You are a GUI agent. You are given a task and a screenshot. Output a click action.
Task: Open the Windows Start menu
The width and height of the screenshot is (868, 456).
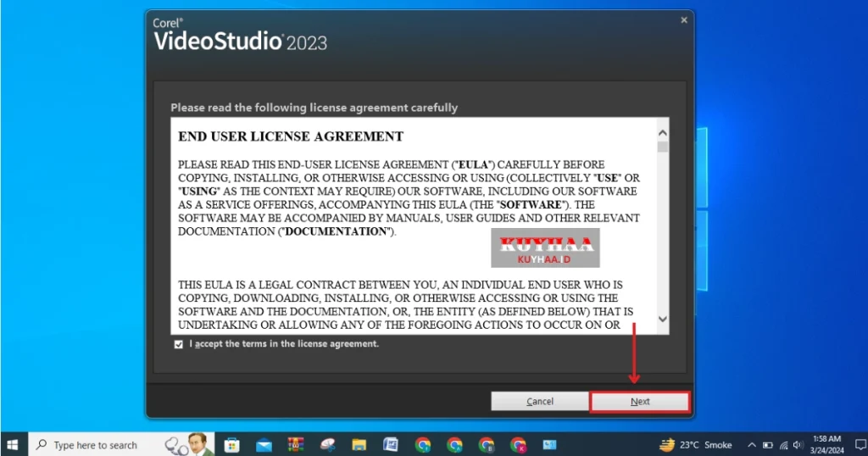[x=14, y=444]
